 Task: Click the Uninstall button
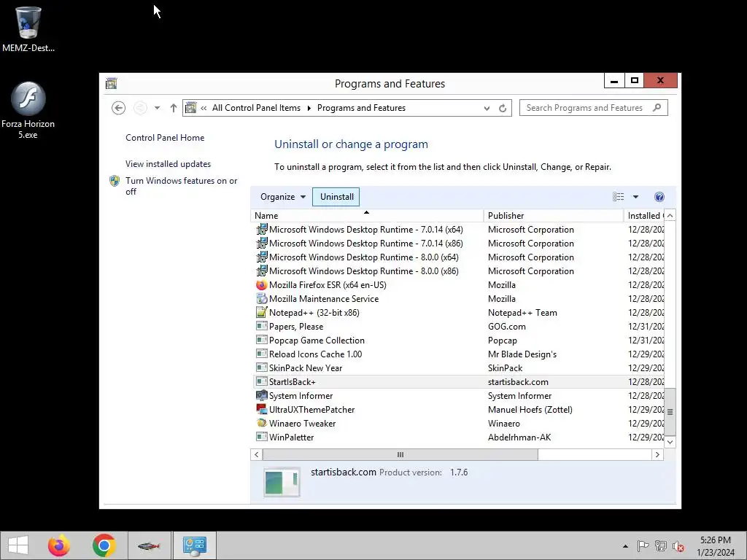pos(336,197)
